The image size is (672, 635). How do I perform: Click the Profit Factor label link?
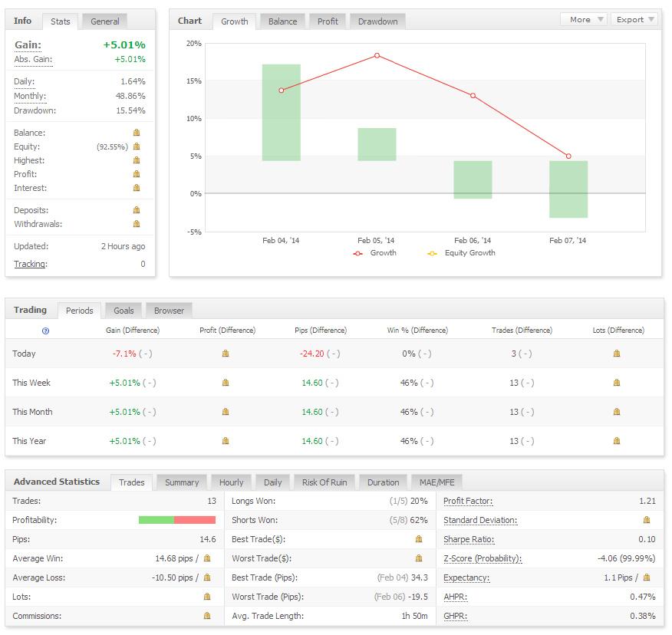[468, 501]
